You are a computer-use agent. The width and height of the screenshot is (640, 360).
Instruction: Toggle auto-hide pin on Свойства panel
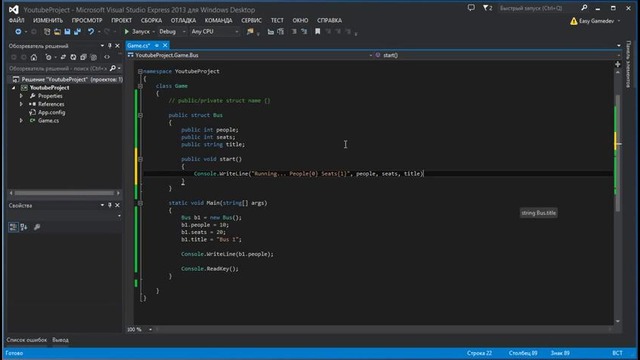pyautogui.click(x=109, y=205)
